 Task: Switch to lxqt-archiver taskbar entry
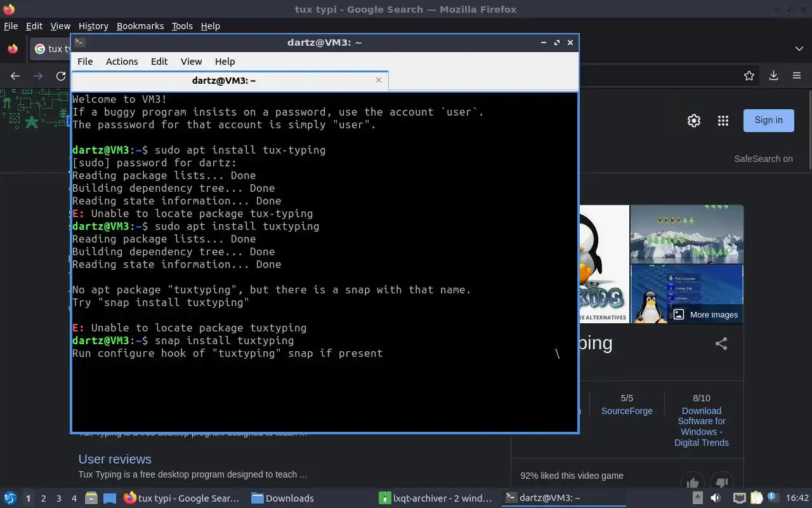click(x=436, y=498)
